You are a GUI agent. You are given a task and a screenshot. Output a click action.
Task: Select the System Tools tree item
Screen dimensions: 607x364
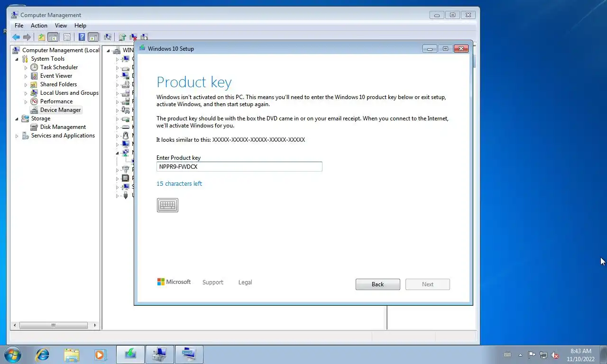[x=48, y=59]
